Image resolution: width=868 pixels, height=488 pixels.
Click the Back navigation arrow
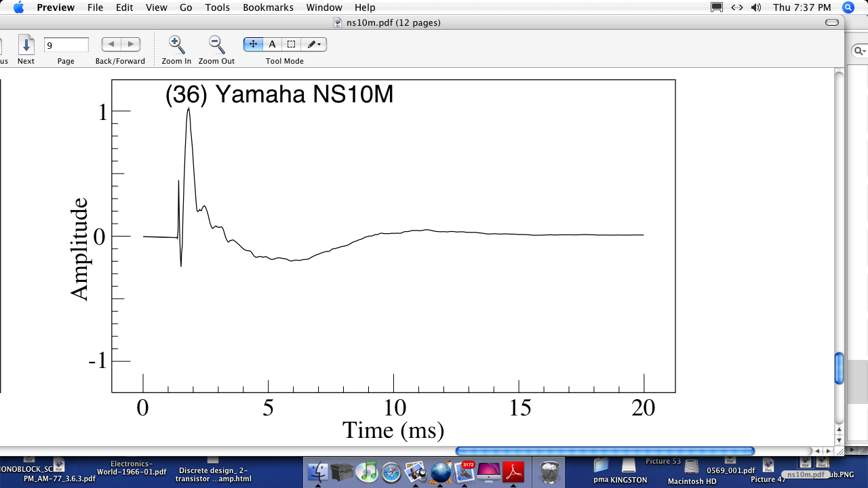[x=111, y=44]
